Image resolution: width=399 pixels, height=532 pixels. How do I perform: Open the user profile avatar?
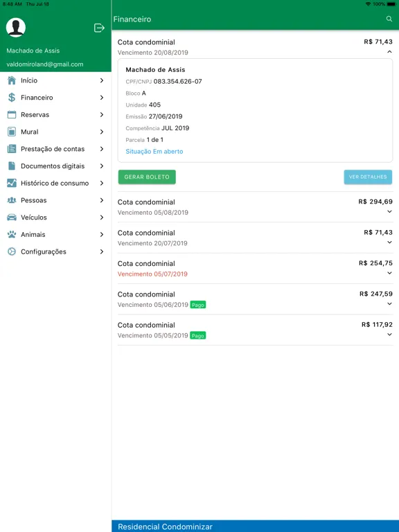[x=16, y=28]
